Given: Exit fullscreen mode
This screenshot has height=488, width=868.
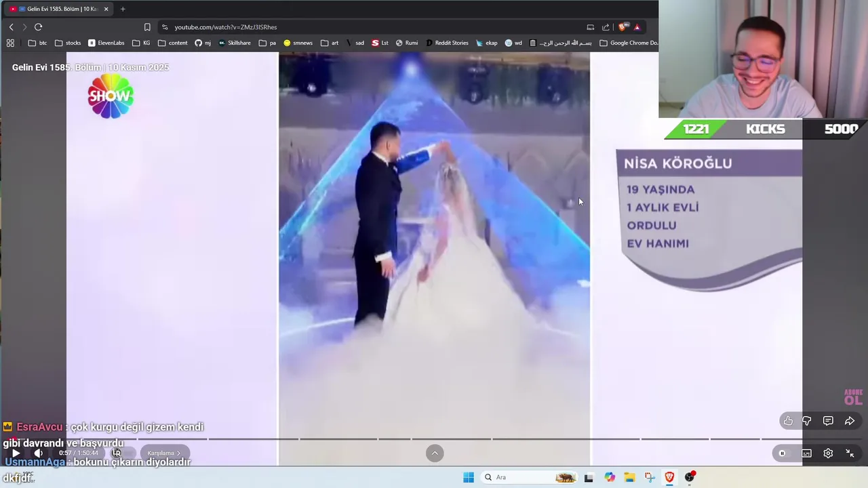Looking at the screenshot, I should 850,453.
